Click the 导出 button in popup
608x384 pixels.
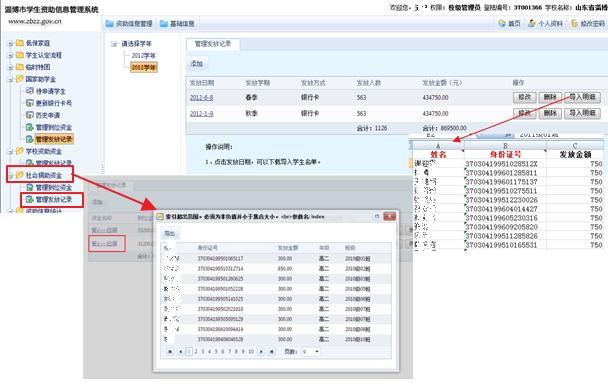(170, 233)
